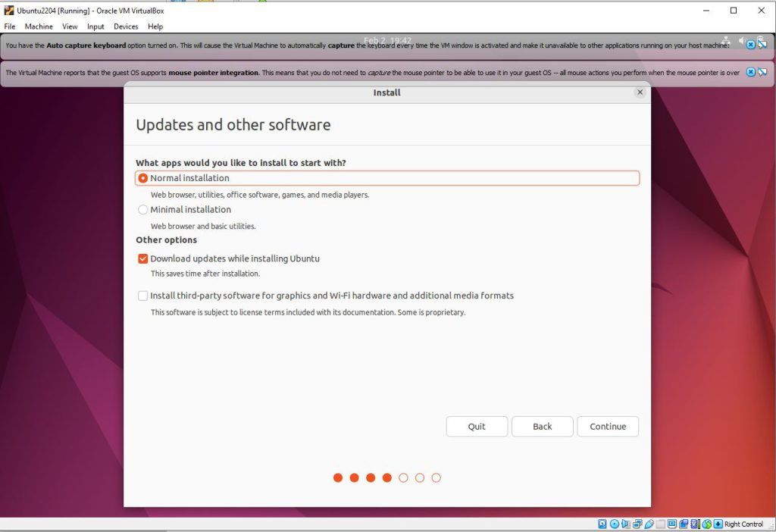Open the Machine menu

point(39,27)
